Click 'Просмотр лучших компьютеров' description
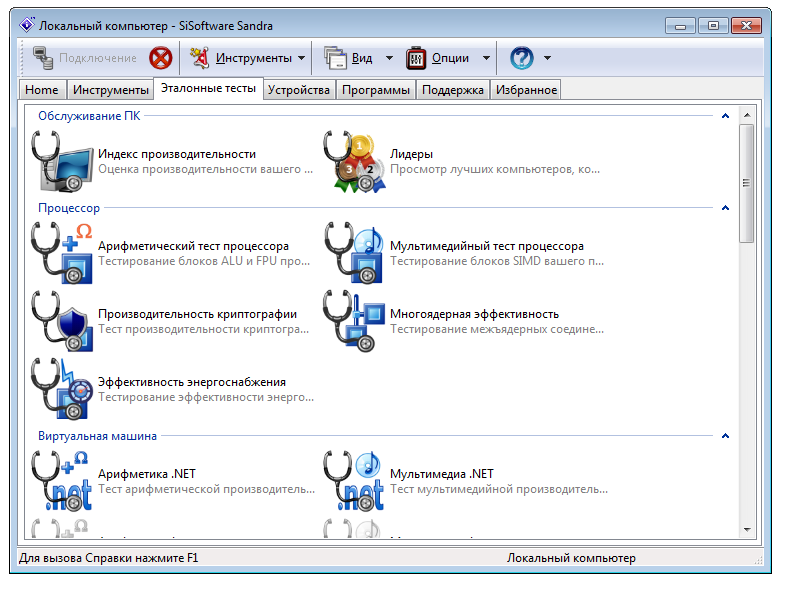 [x=495, y=169]
